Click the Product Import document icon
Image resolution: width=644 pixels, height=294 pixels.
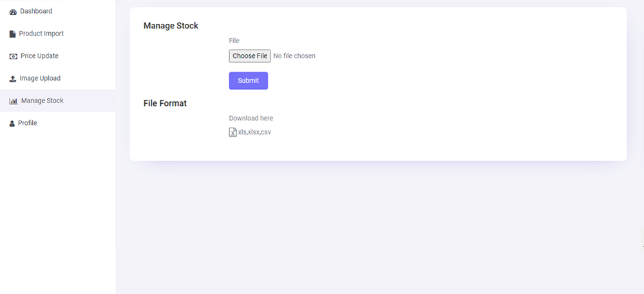(x=12, y=34)
